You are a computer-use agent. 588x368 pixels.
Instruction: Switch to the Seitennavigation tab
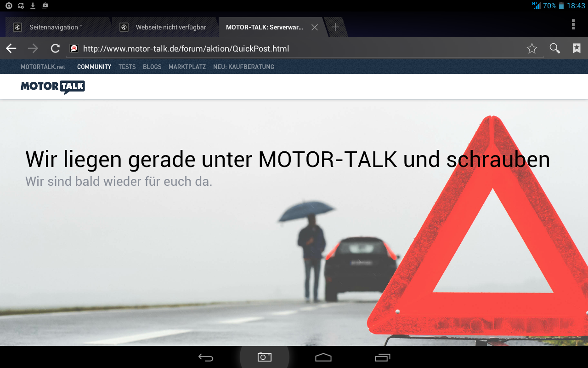pos(55,27)
